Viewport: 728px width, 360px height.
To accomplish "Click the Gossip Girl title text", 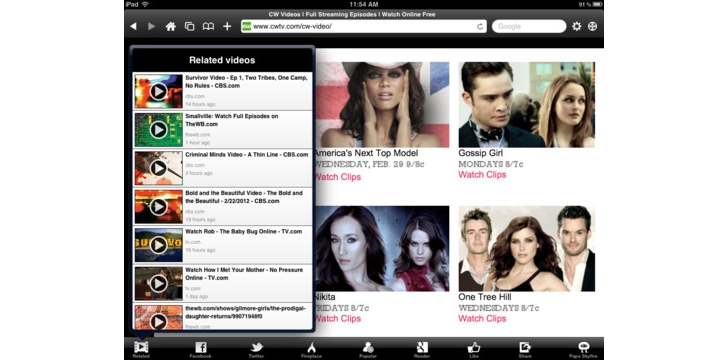I will tap(481, 153).
